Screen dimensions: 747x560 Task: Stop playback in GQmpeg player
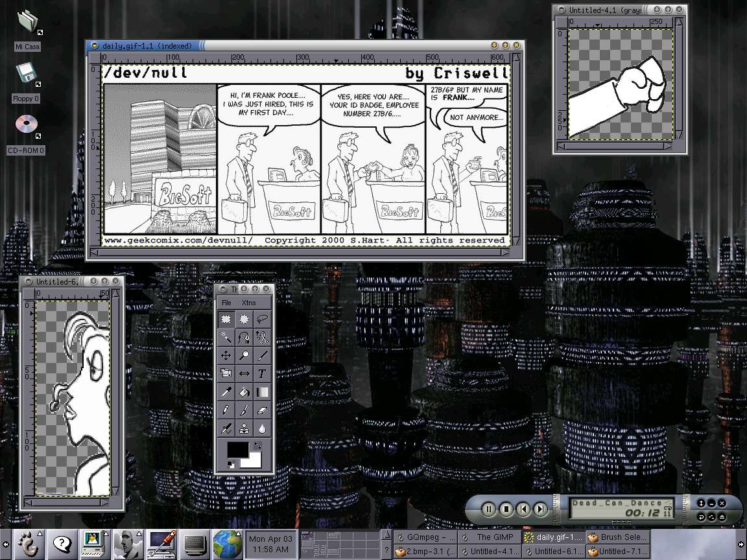(x=506, y=509)
